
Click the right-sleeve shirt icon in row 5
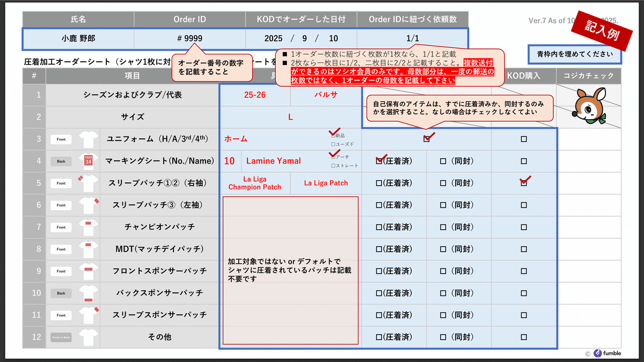tap(89, 183)
